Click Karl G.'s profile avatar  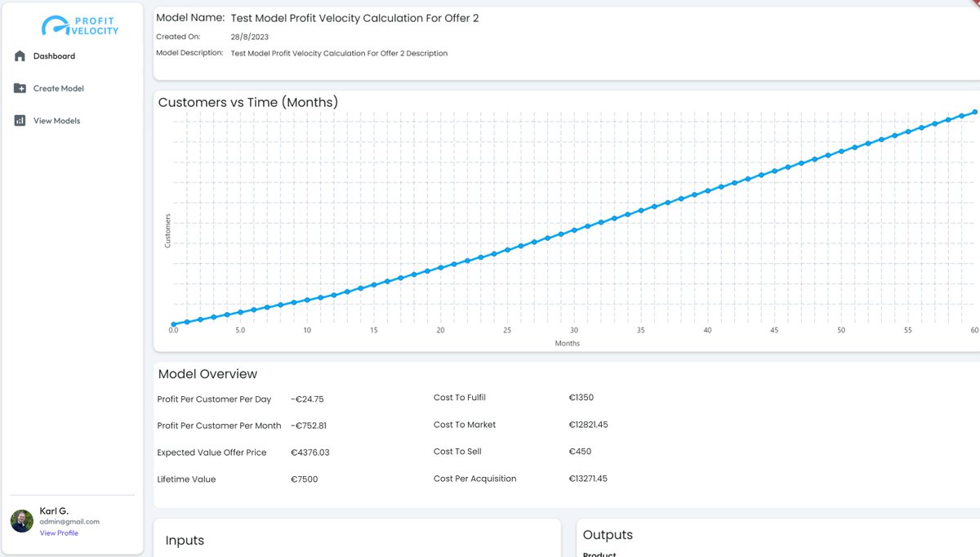(20, 520)
